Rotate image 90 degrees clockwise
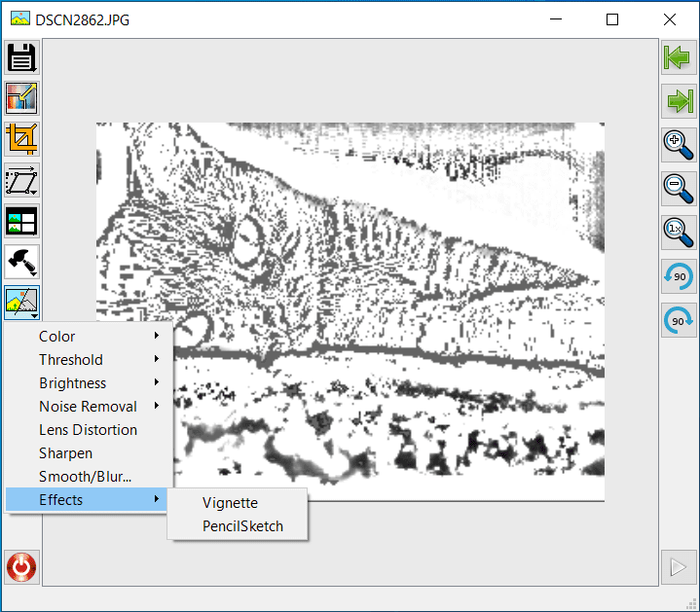Screen dimensions: 700x612 (679, 320)
